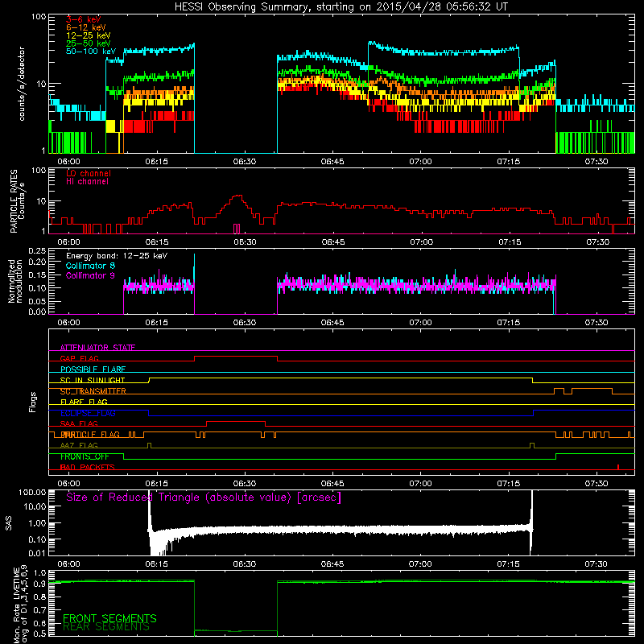Click the Mon. Rate LIVETIME axis label
Viewport: 644px width, 644px height.
click(21, 605)
